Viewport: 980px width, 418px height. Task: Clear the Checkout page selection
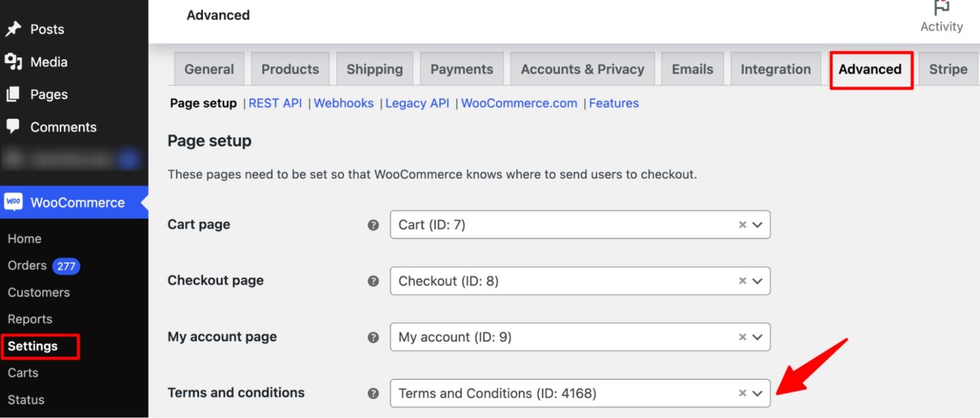coord(742,281)
